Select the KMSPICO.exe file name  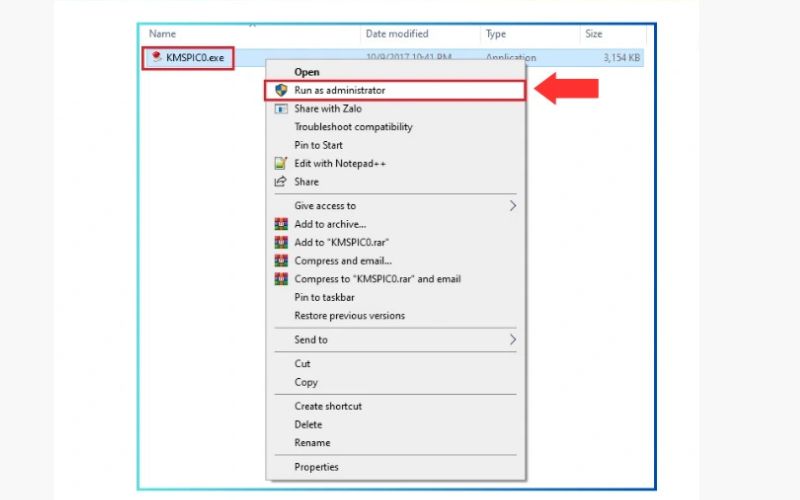click(x=195, y=58)
